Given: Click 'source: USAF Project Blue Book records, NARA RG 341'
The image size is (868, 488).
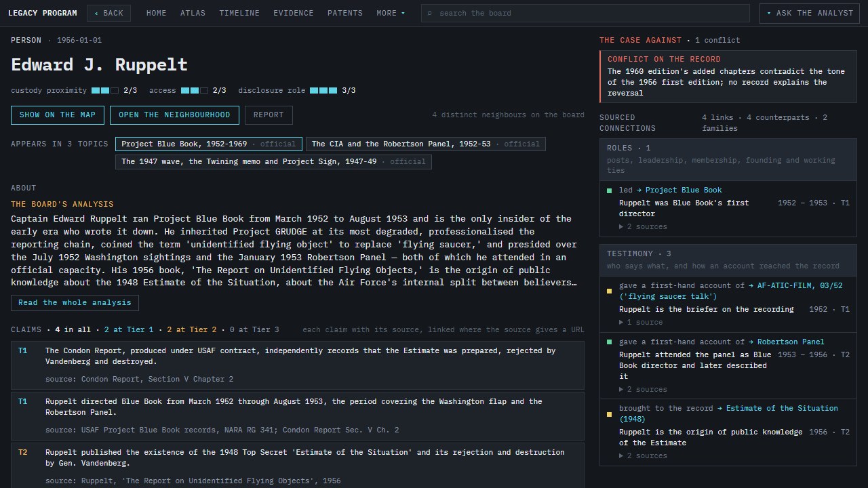Looking at the screenshot, I should tap(222, 430).
